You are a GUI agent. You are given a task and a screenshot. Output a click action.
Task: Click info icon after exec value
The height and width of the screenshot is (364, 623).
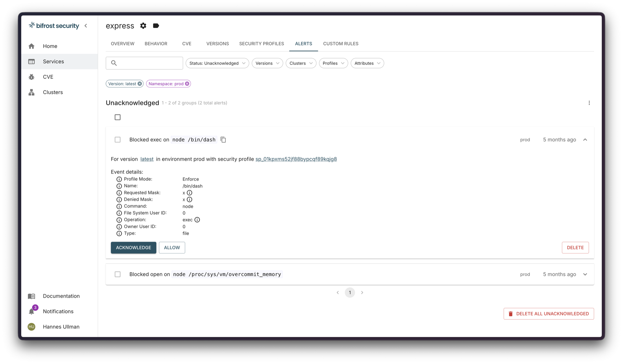197,220
